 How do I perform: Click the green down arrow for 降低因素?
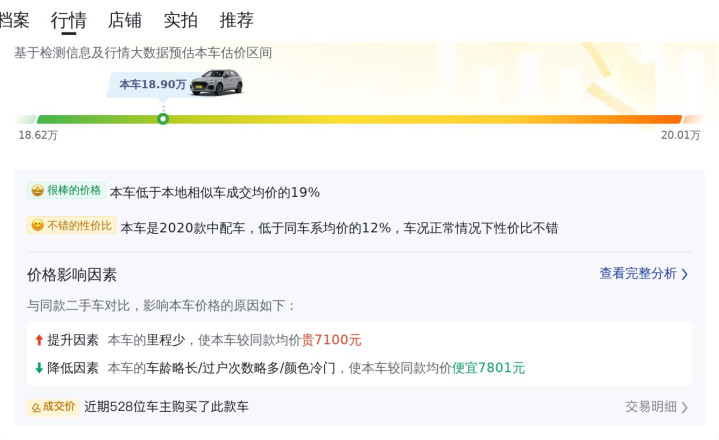(39, 368)
